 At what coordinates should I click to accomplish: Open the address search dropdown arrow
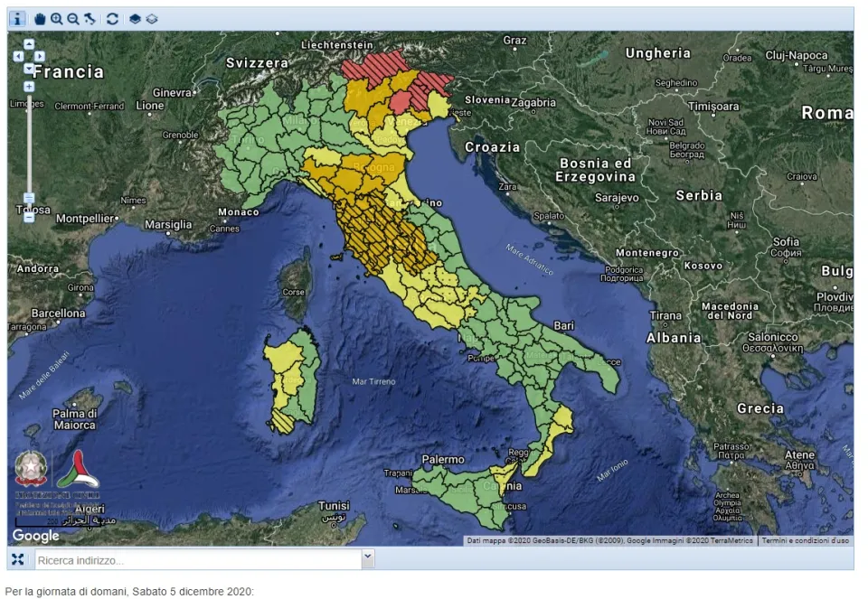[368, 559]
